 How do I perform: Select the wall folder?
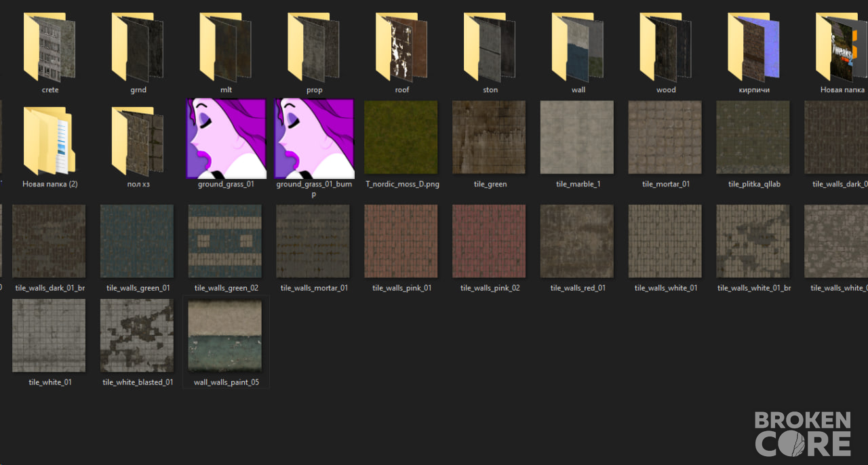(x=578, y=47)
